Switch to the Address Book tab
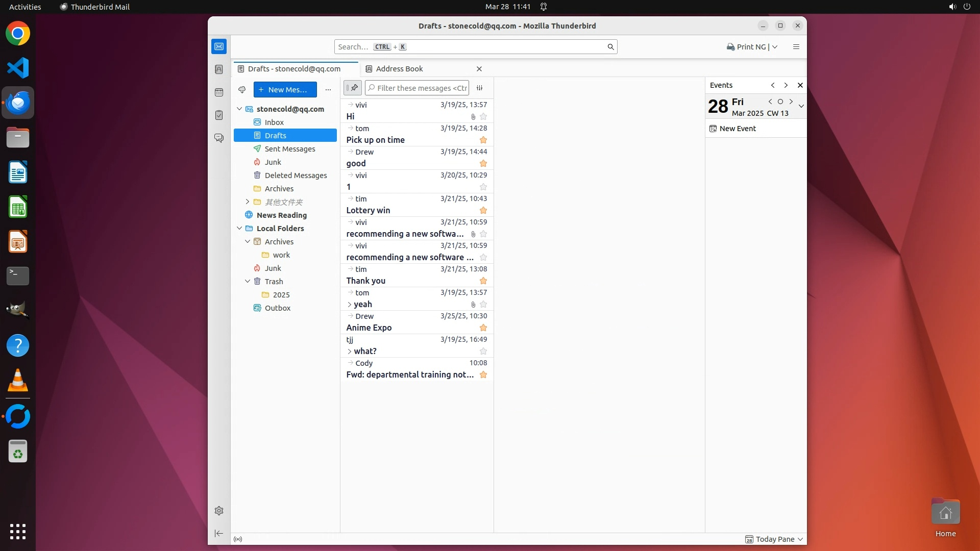The image size is (980, 551). [399, 69]
